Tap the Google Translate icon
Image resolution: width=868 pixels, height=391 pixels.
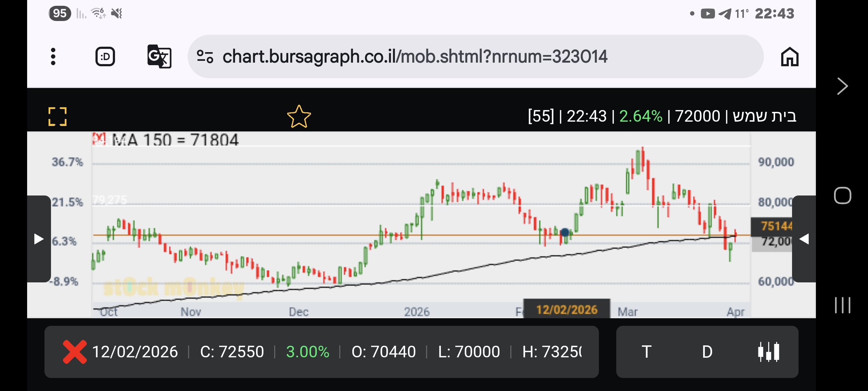[x=159, y=56]
